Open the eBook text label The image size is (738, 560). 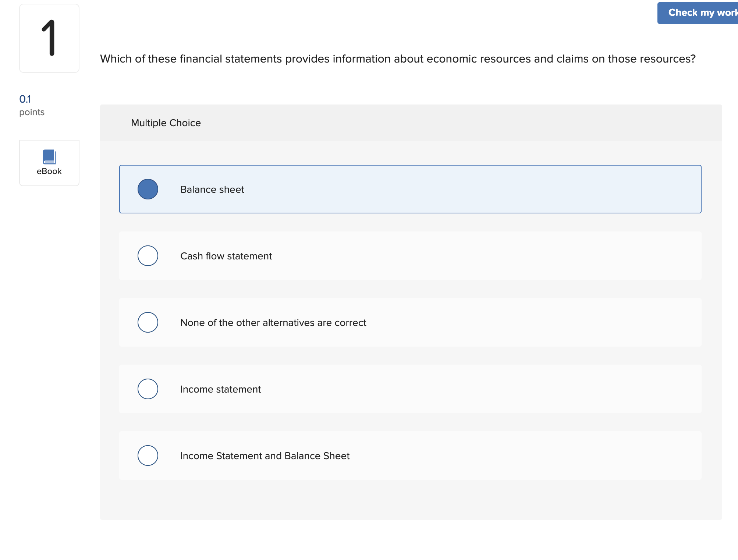point(49,171)
